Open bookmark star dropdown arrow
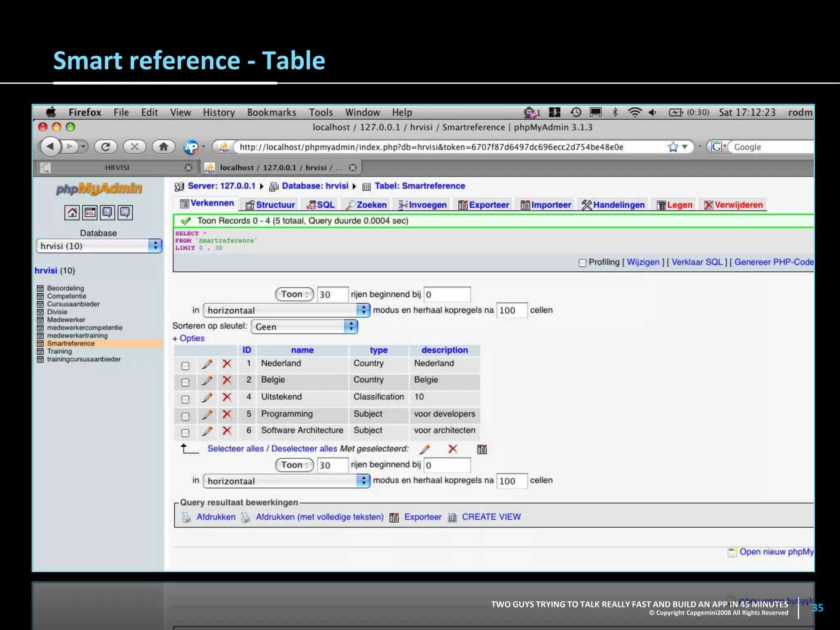Image resolution: width=840 pixels, height=630 pixels. [x=685, y=146]
